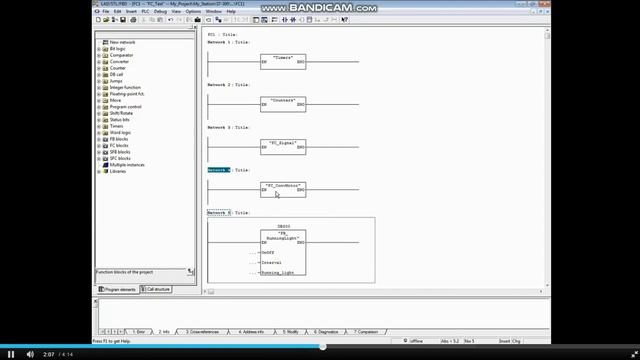Switch to the Call structure tab
The image size is (640, 360).
(156, 289)
